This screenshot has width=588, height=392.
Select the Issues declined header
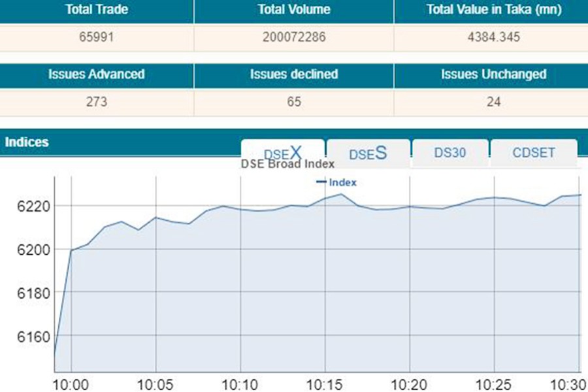tap(294, 74)
